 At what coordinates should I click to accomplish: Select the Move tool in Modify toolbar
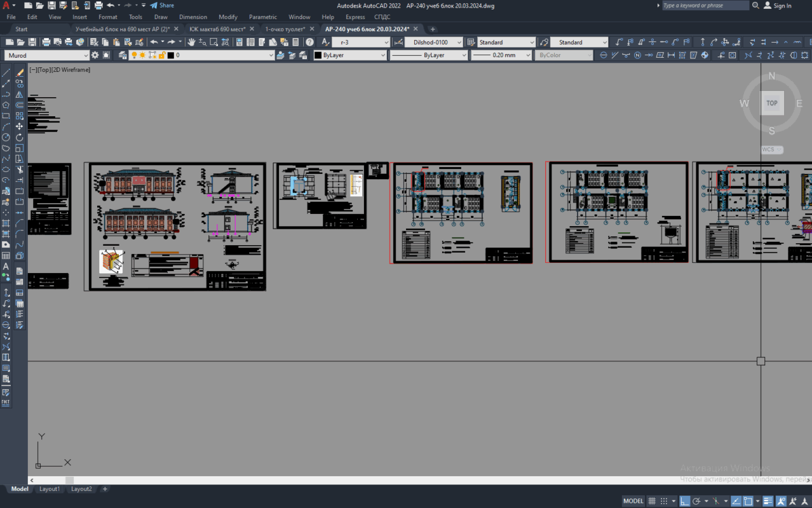[x=20, y=126]
